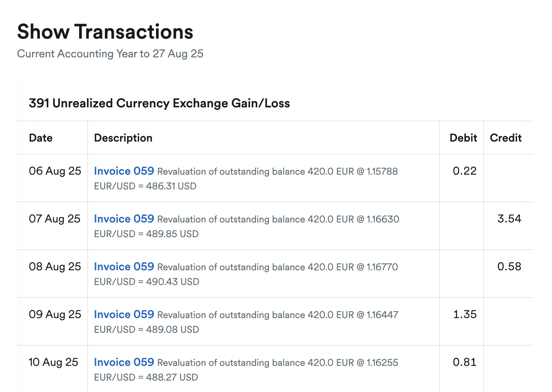This screenshot has width=552, height=392.
Task: Click the 0.22 debit amount
Action: coord(465,171)
